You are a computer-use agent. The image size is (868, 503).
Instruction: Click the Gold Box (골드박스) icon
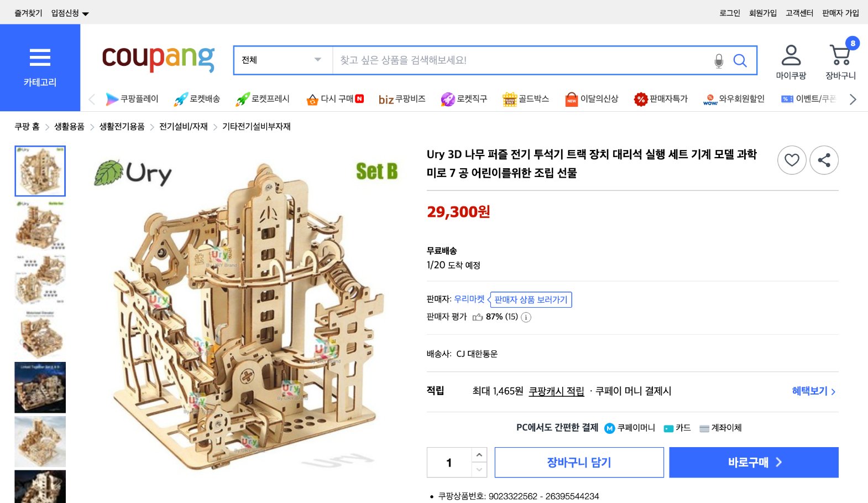coord(525,99)
